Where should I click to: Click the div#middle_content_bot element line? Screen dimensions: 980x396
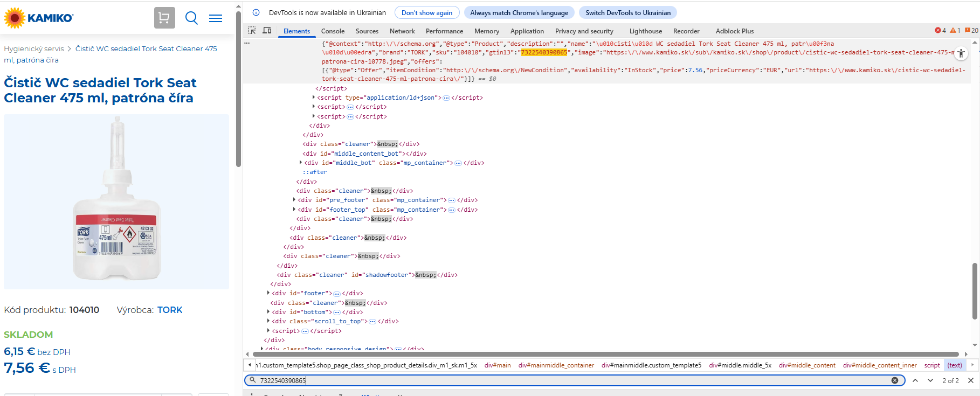tap(364, 154)
